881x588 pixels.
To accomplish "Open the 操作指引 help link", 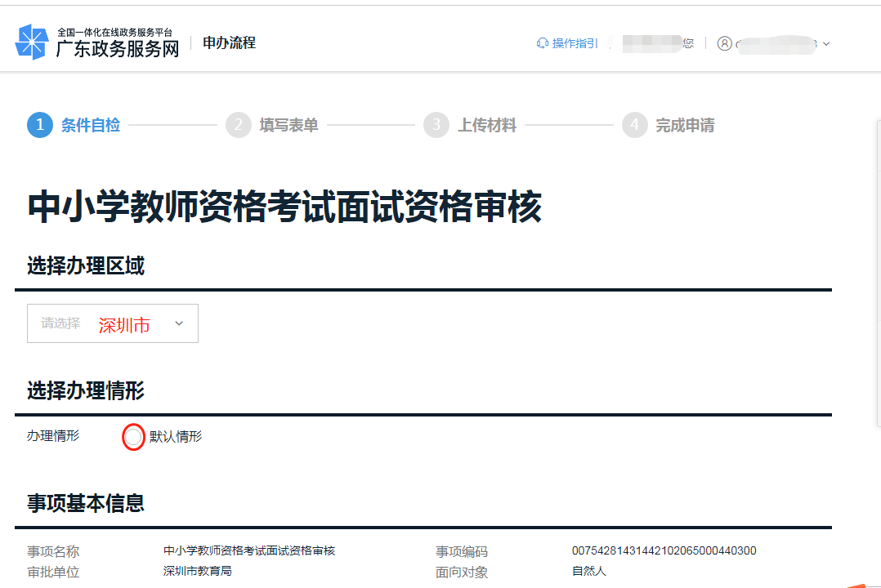I will 575,43.
